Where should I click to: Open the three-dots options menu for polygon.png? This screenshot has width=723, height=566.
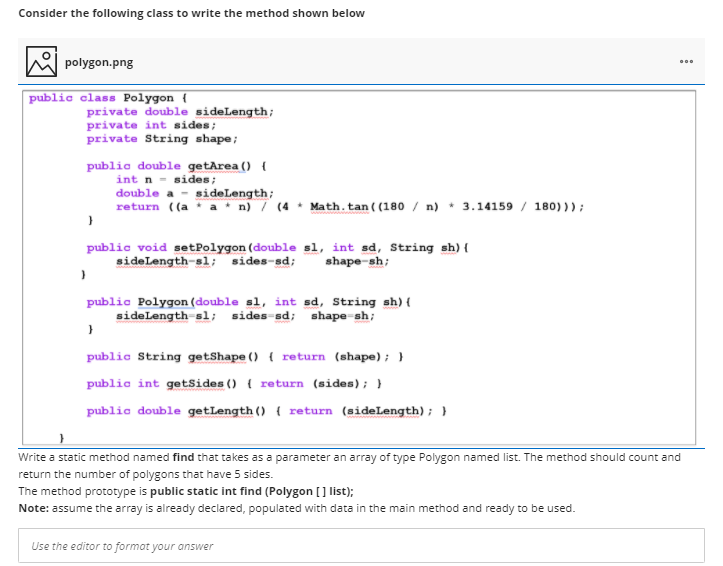(686, 61)
